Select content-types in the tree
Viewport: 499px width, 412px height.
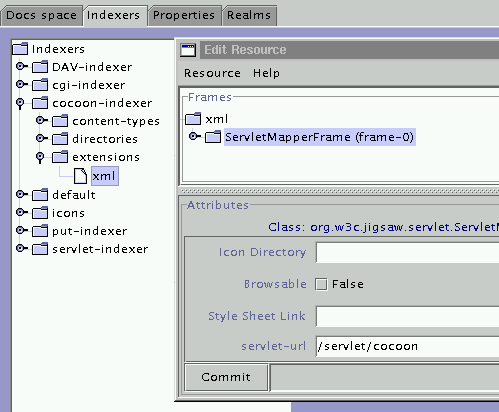116,121
